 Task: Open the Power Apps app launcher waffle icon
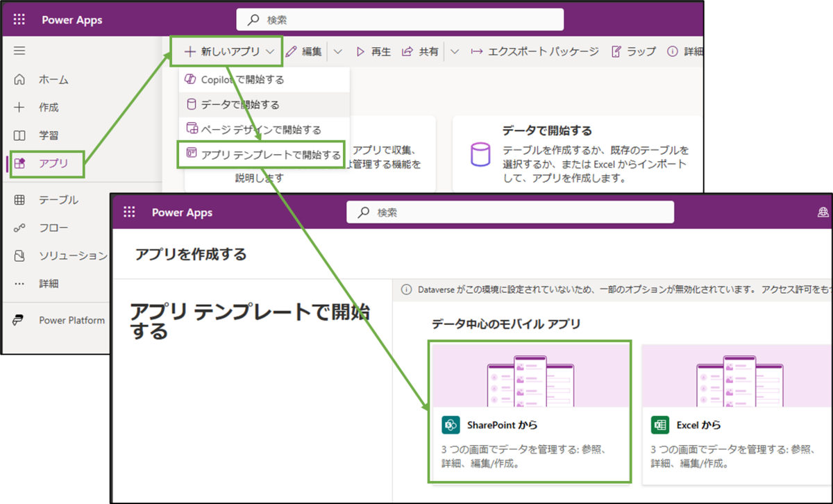point(19,19)
